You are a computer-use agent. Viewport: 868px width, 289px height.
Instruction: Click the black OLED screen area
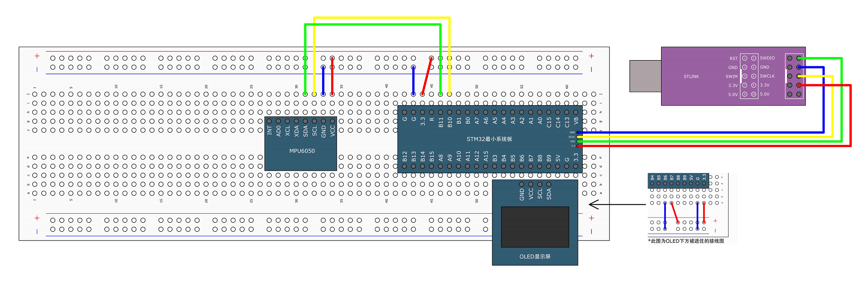point(535,227)
